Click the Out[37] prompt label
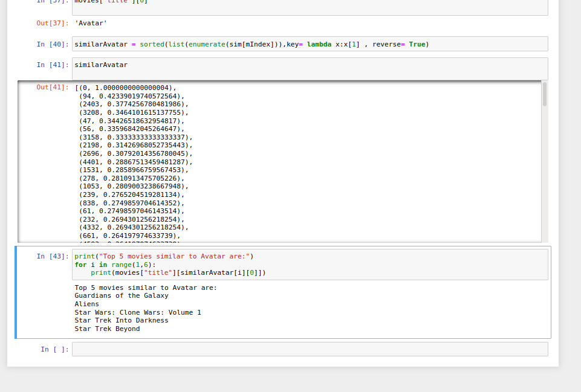 point(53,23)
